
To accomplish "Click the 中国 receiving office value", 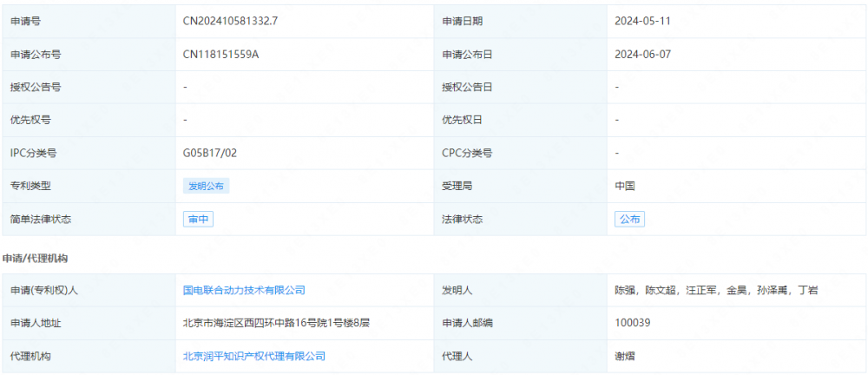I will tap(624, 186).
